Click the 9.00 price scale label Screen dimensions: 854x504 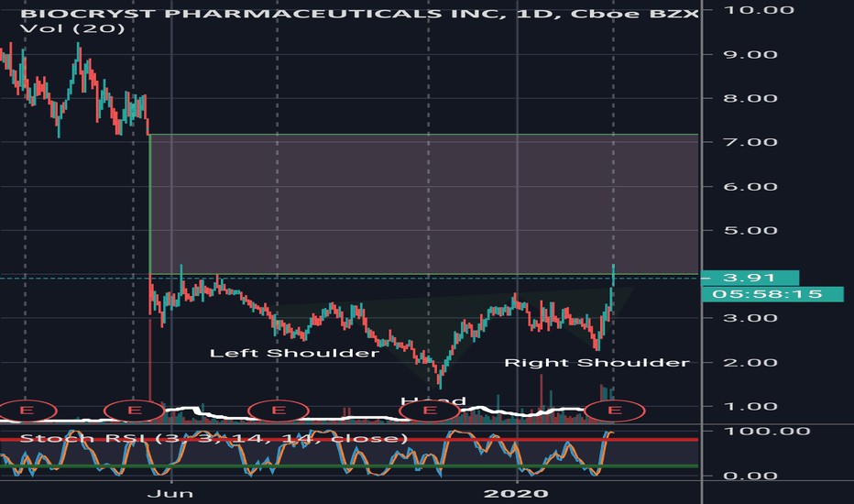750,54
